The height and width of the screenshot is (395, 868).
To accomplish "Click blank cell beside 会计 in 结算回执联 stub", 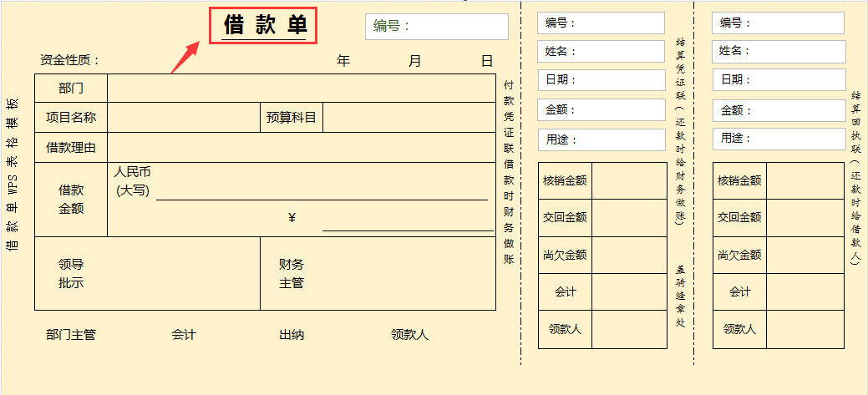I will [x=805, y=291].
